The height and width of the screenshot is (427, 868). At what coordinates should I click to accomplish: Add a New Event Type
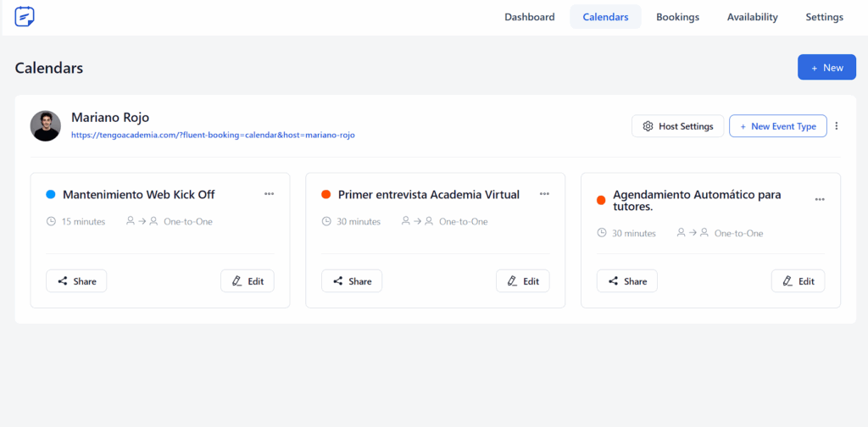(x=777, y=126)
